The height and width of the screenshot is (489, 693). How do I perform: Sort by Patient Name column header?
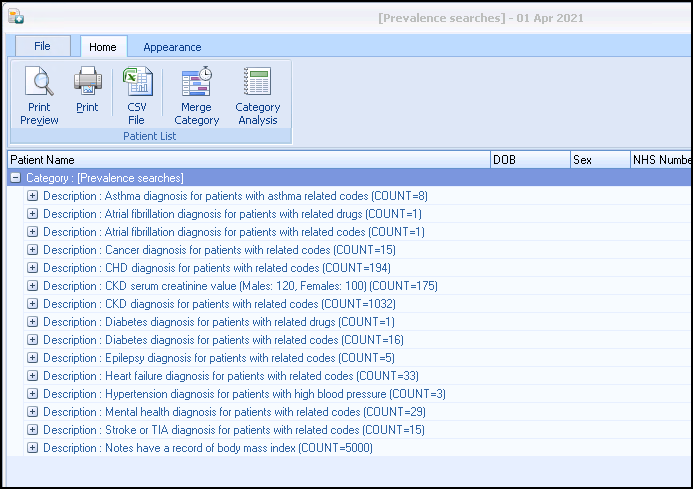click(x=248, y=160)
